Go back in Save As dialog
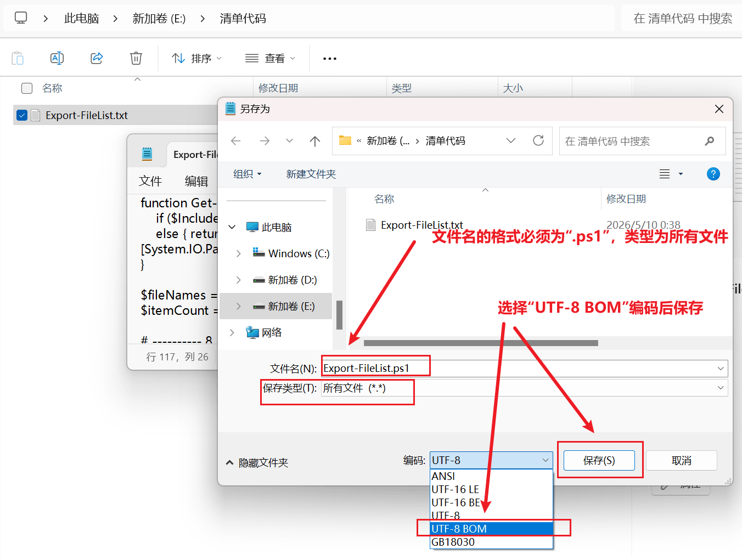 (x=236, y=141)
